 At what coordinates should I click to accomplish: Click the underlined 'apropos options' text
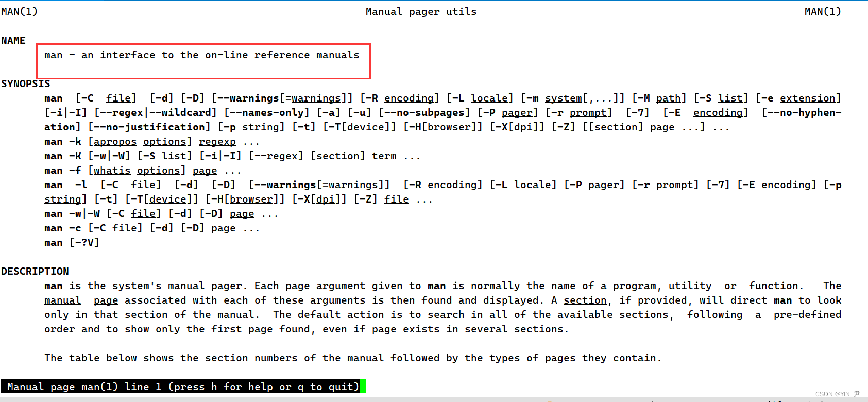click(140, 141)
